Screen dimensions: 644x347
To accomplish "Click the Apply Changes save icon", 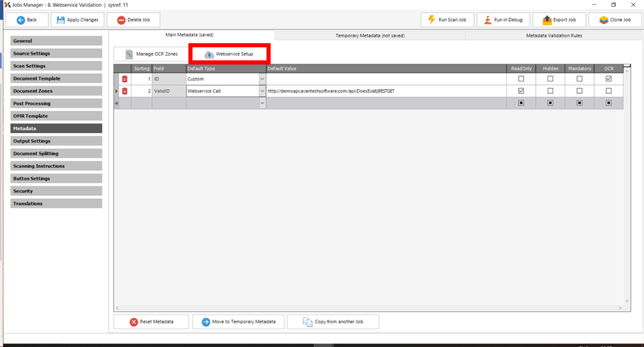I will (x=61, y=20).
